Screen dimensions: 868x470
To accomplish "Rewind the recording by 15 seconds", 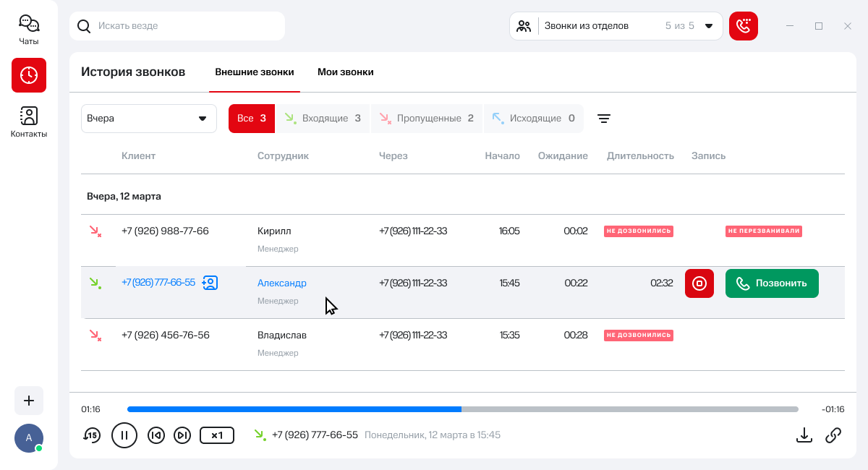I will point(92,435).
